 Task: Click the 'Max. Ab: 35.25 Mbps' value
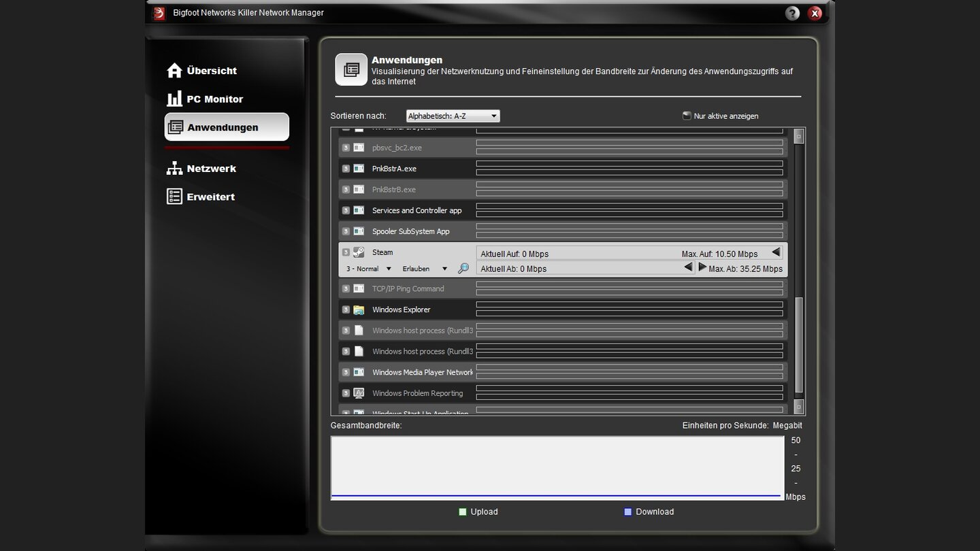click(746, 269)
